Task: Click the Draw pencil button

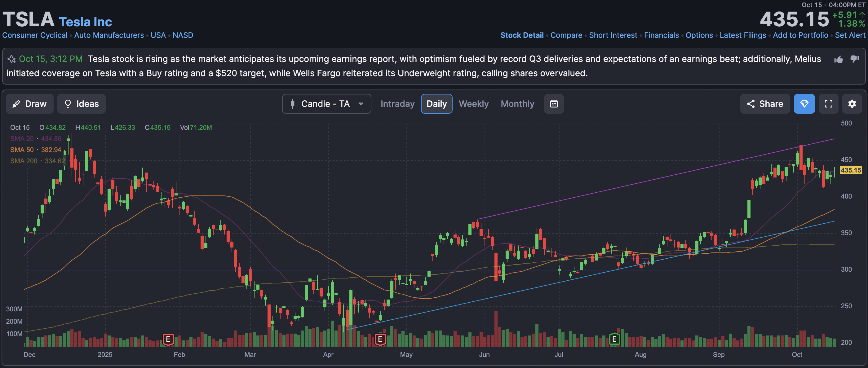Action: click(x=30, y=104)
